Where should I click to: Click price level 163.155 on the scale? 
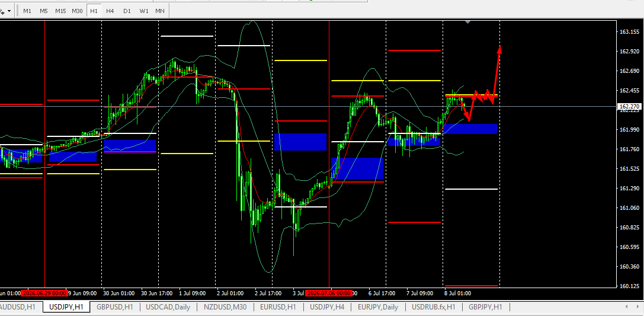[x=629, y=32]
